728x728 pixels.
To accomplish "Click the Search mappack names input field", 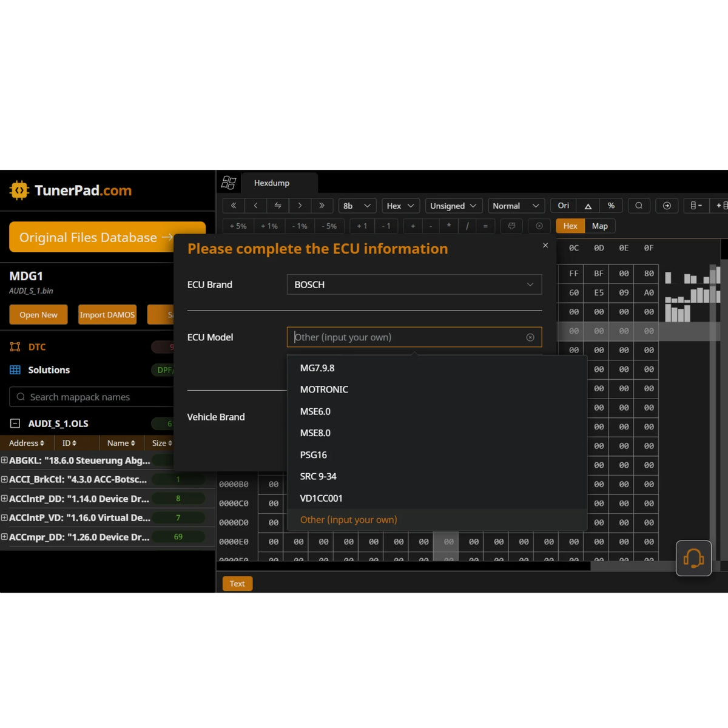I will pyautogui.click(x=91, y=397).
